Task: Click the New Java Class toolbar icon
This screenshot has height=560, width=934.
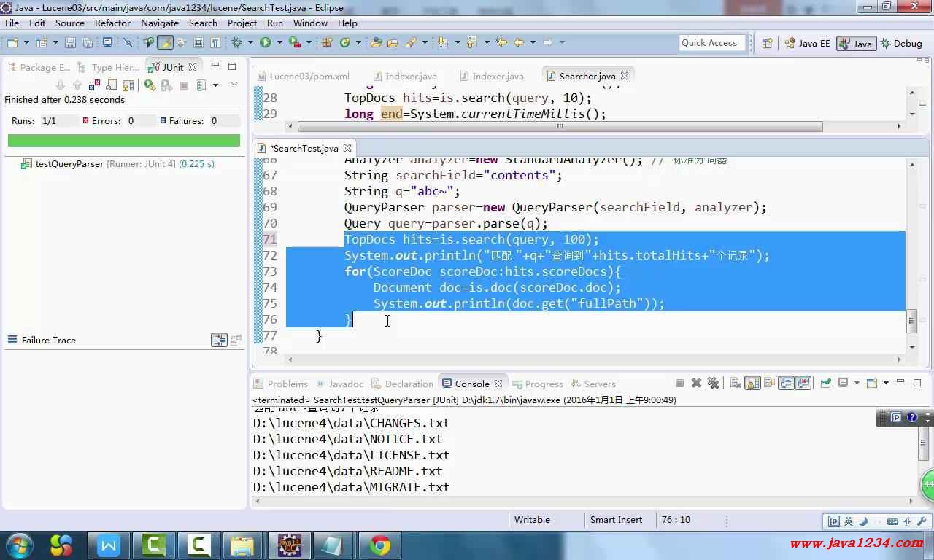Action: (x=344, y=42)
